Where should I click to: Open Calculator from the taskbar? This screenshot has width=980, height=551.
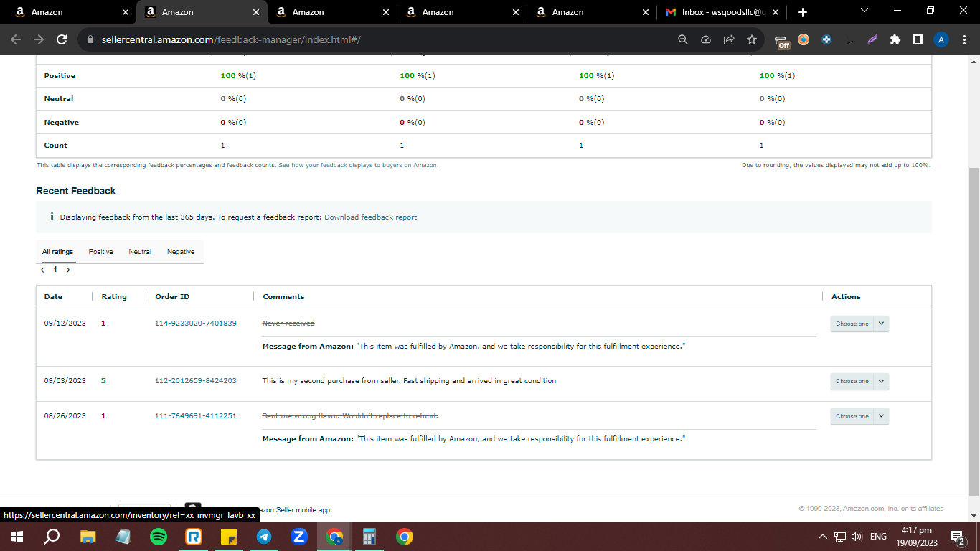click(369, 537)
